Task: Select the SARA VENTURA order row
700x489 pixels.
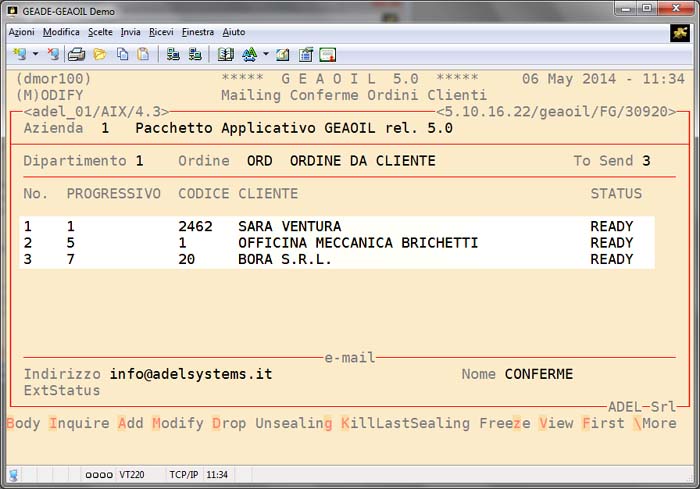Action: (289, 226)
